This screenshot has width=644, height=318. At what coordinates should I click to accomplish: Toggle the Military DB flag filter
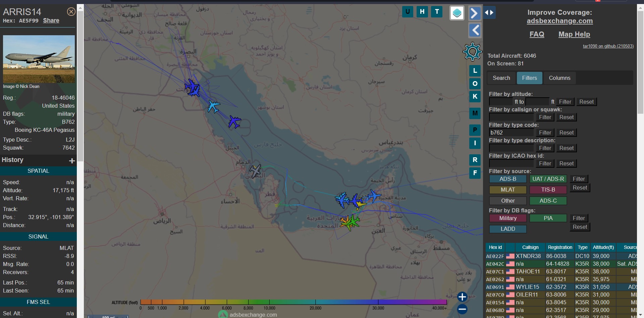click(508, 218)
